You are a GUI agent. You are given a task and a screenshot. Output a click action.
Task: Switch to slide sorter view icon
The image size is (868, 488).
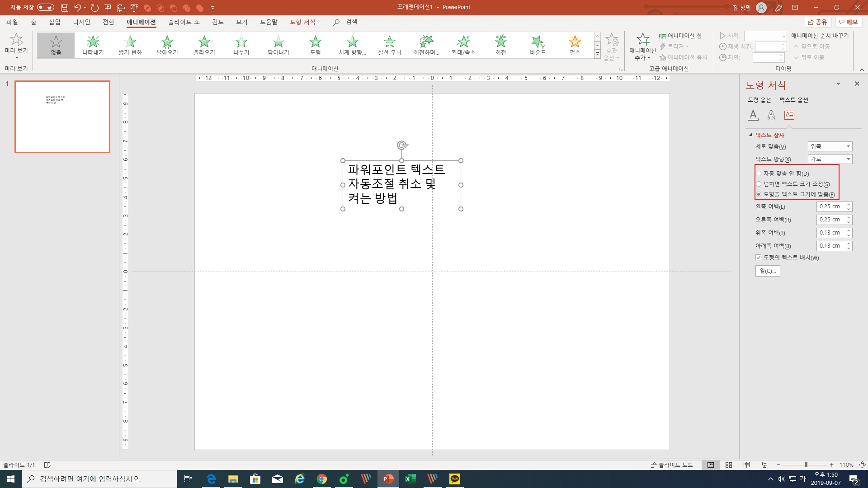pyautogui.click(x=728, y=465)
